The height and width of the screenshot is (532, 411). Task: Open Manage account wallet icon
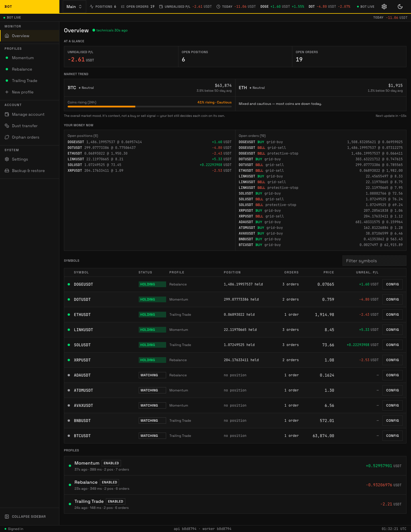[7, 114]
